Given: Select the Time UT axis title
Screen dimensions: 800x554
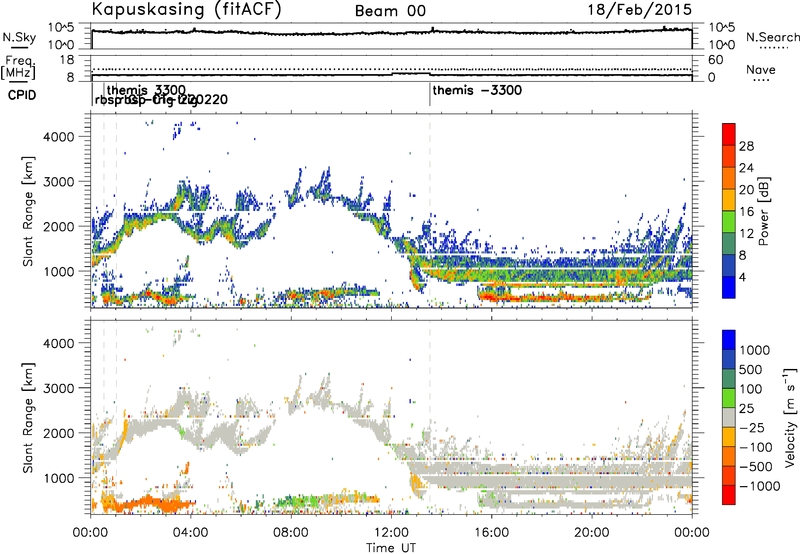Looking at the screenshot, I should point(391,548).
